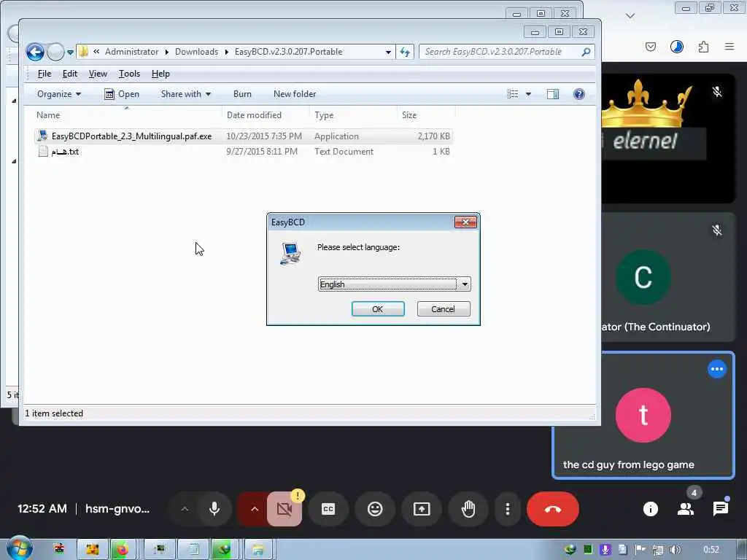Open the Help menu

[160, 74]
